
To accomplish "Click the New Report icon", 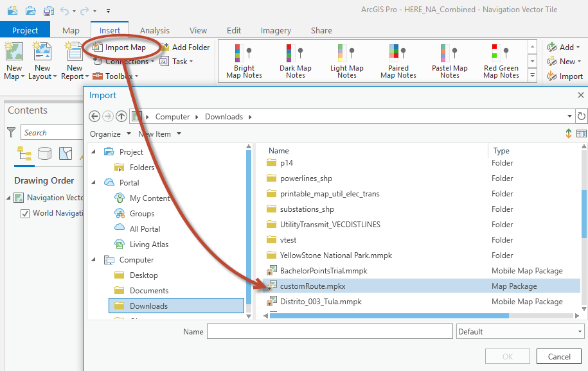I will point(75,51).
